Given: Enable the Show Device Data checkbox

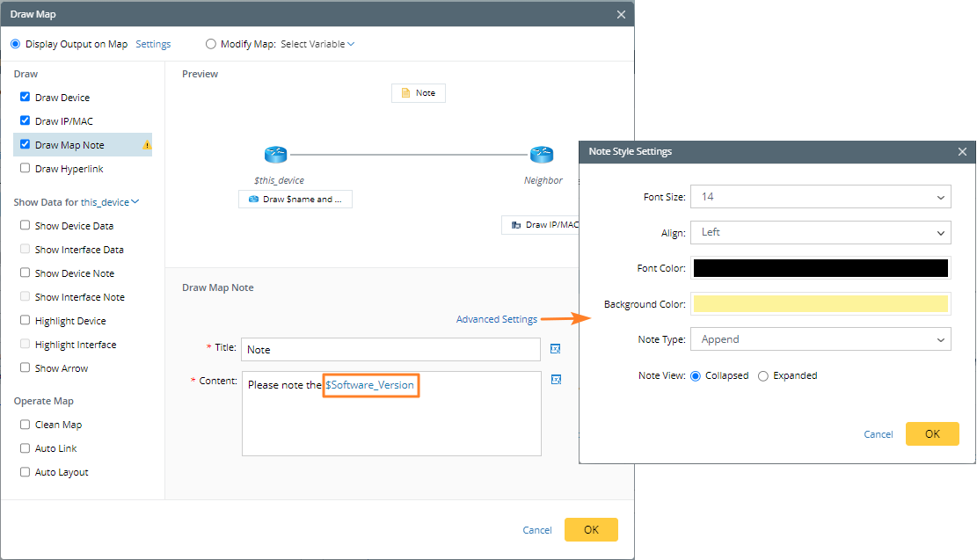Looking at the screenshot, I should 25,225.
